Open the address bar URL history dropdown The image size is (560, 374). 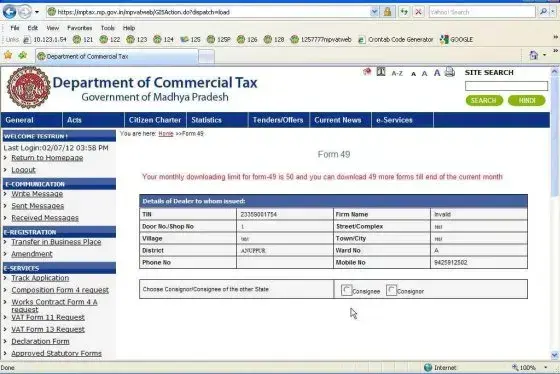[x=374, y=12]
